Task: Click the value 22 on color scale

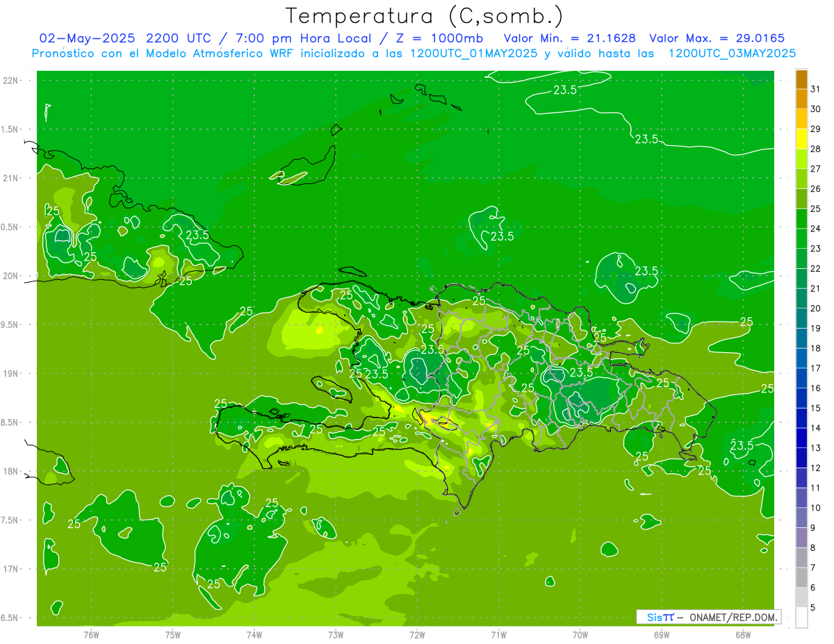Action: click(x=815, y=268)
